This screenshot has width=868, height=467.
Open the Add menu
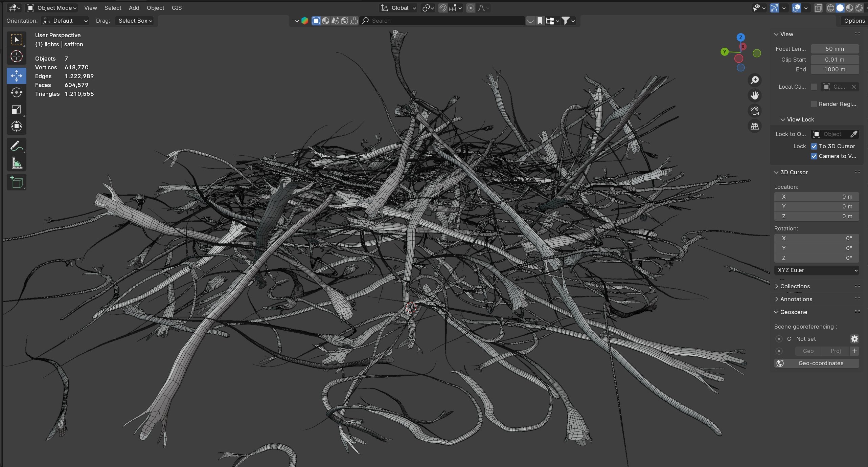[134, 8]
